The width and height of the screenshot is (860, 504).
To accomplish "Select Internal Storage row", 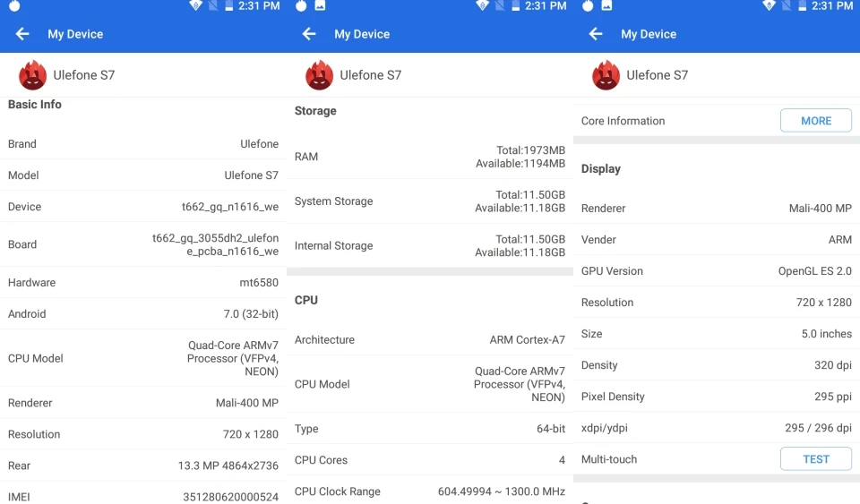I will pyautogui.click(x=429, y=246).
